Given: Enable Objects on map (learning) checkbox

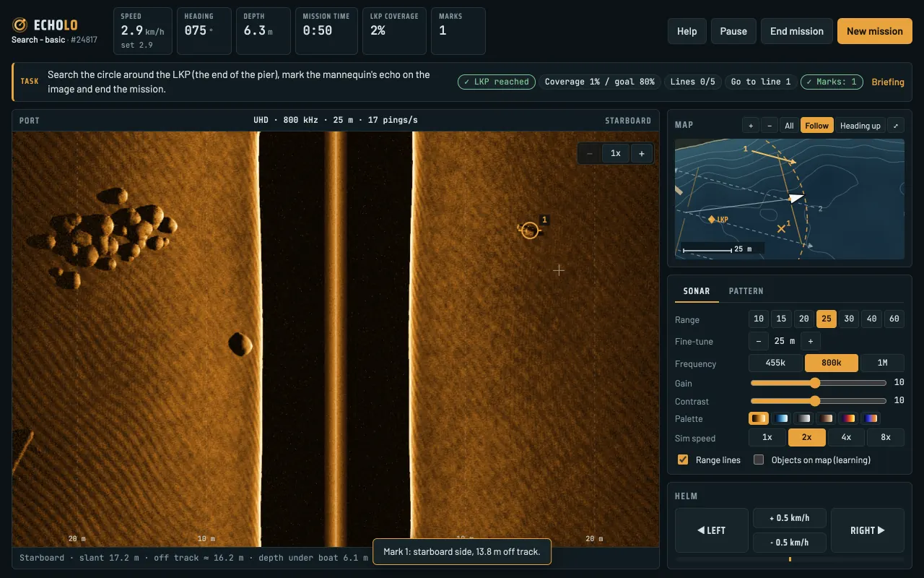Looking at the screenshot, I should point(759,460).
